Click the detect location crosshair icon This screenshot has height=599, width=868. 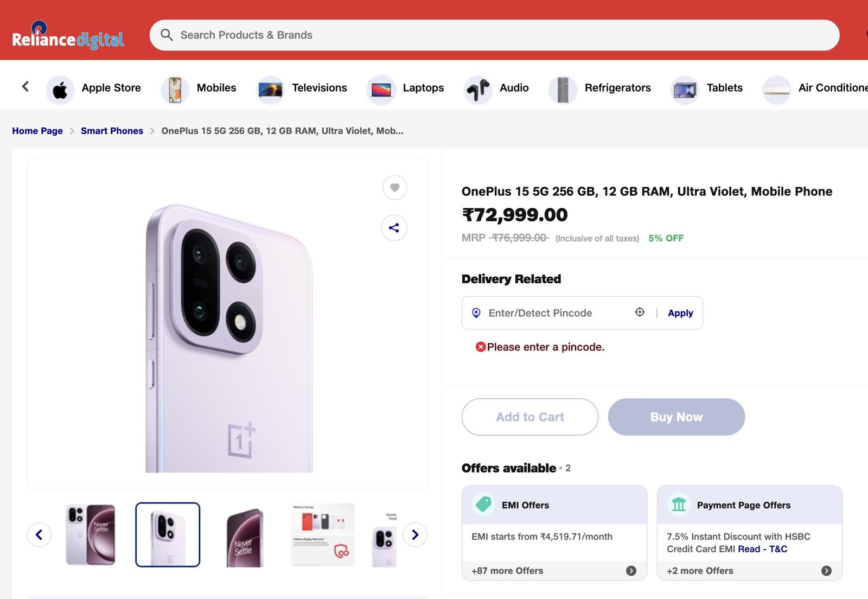click(640, 312)
